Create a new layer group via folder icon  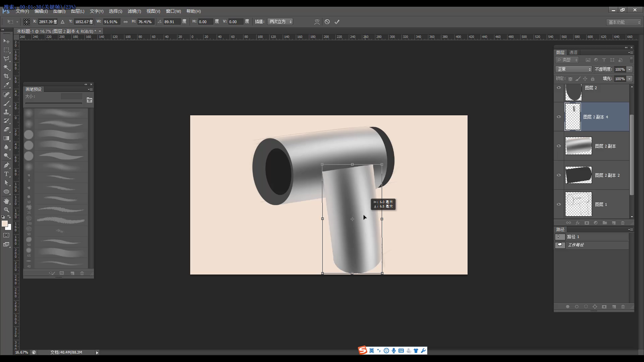(605, 223)
